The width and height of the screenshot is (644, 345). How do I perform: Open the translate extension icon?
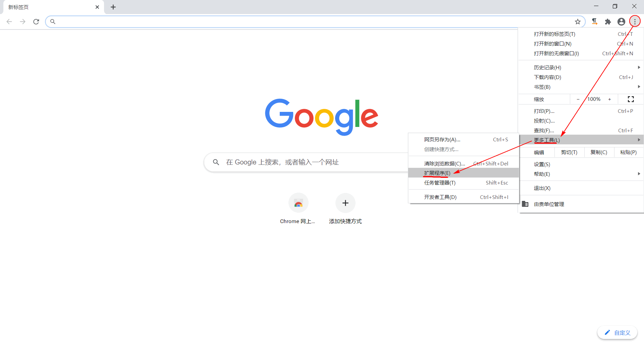coord(594,22)
